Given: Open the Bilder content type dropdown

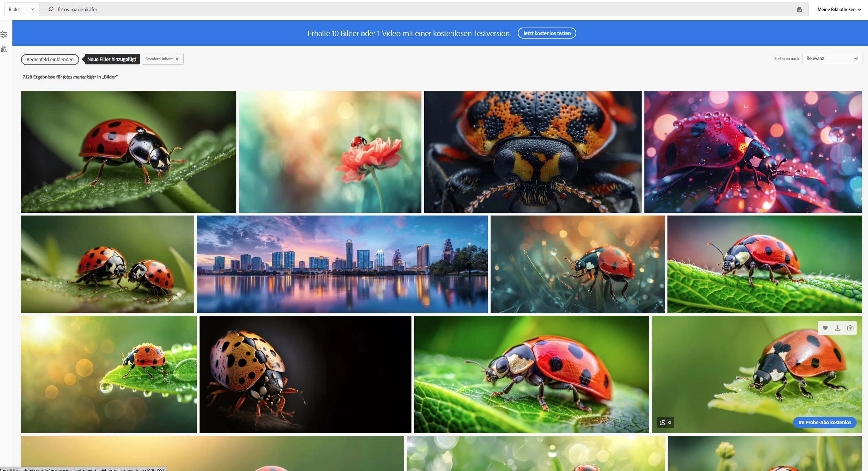Looking at the screenshot, I should tap(21, 9).
